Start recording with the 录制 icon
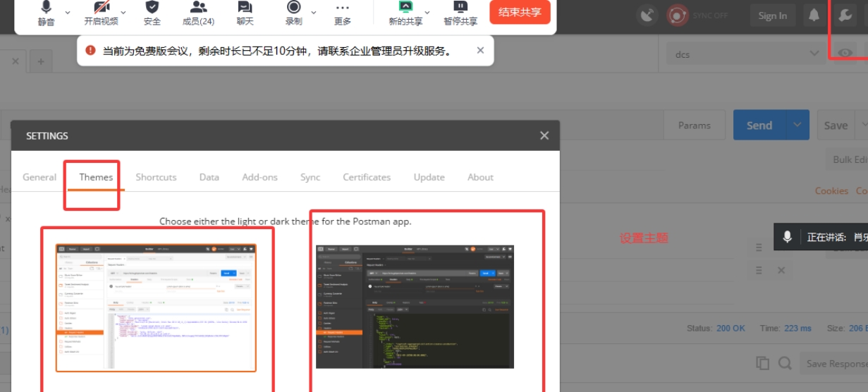The width and height of the screenshot is (868, 392). coord(293,8)
